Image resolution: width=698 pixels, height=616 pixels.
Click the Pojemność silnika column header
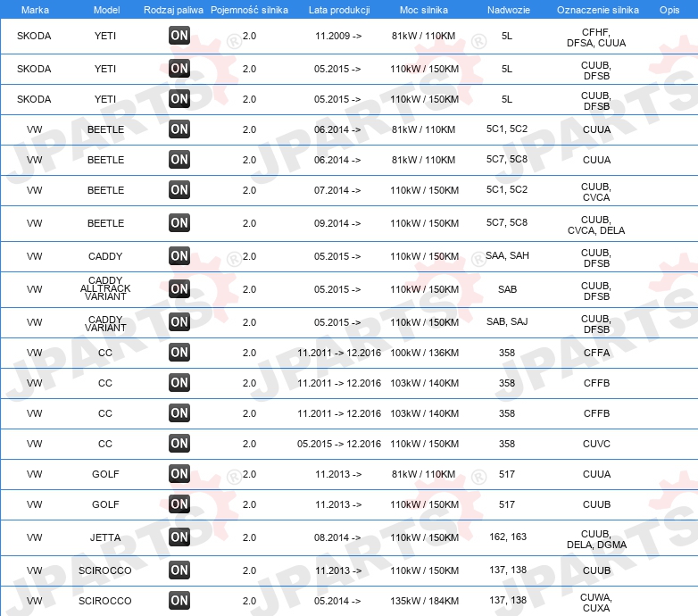click(x=249, y=10)
